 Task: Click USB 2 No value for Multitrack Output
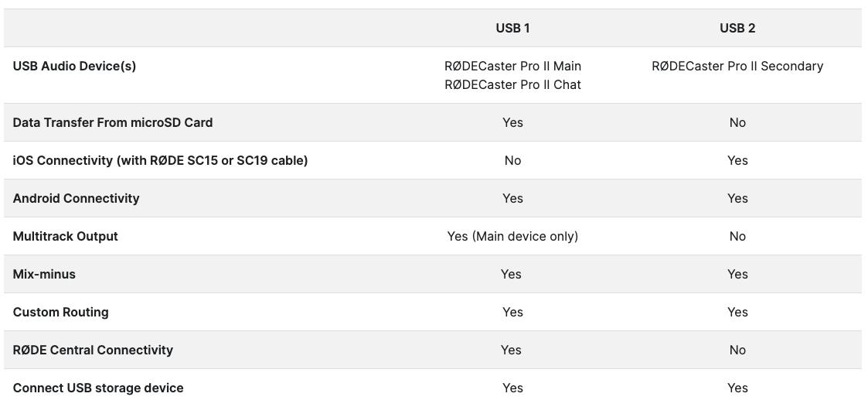[x=737, y=236]
